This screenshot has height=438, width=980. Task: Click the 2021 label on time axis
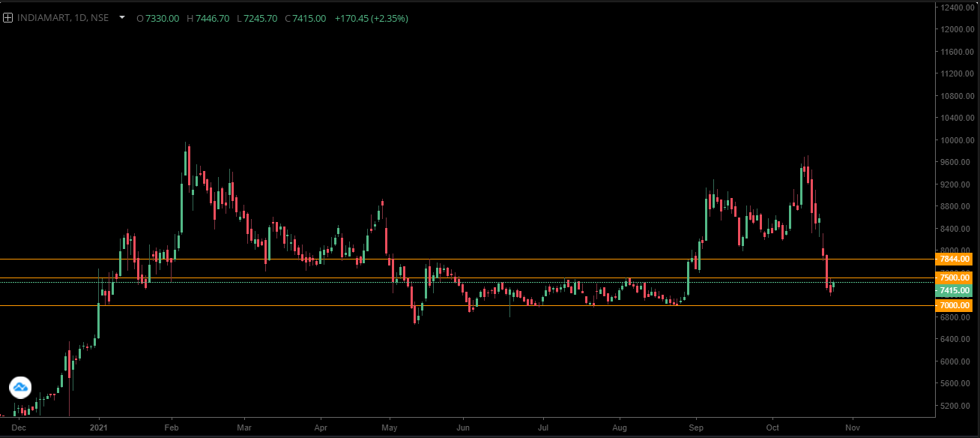pos(100,427)
